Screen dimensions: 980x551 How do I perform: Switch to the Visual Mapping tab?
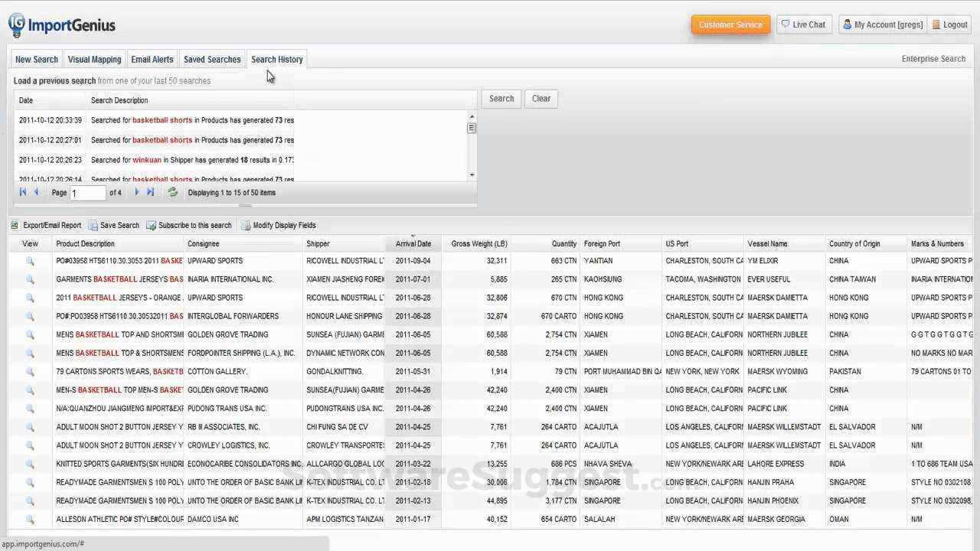coord(94,59)
